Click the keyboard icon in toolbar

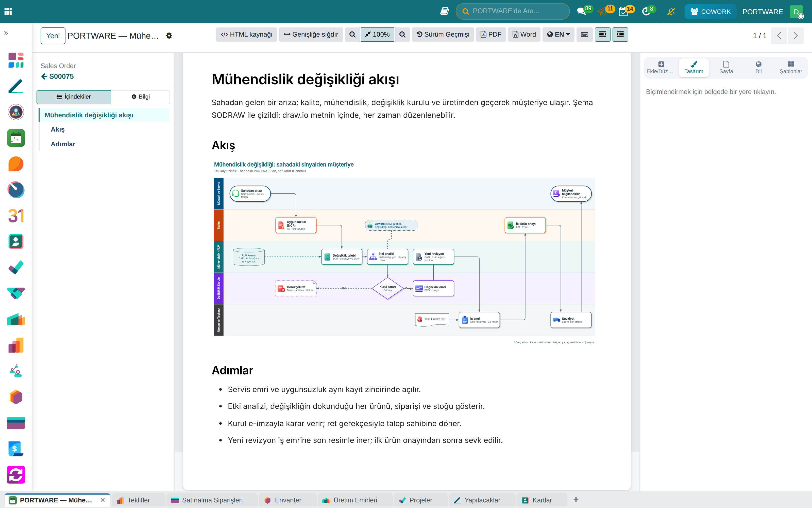(584, 34)
